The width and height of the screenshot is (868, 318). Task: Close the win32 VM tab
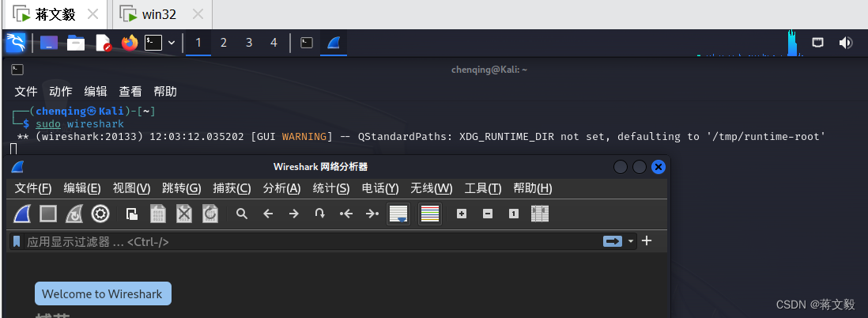click(x=199, y=14)
